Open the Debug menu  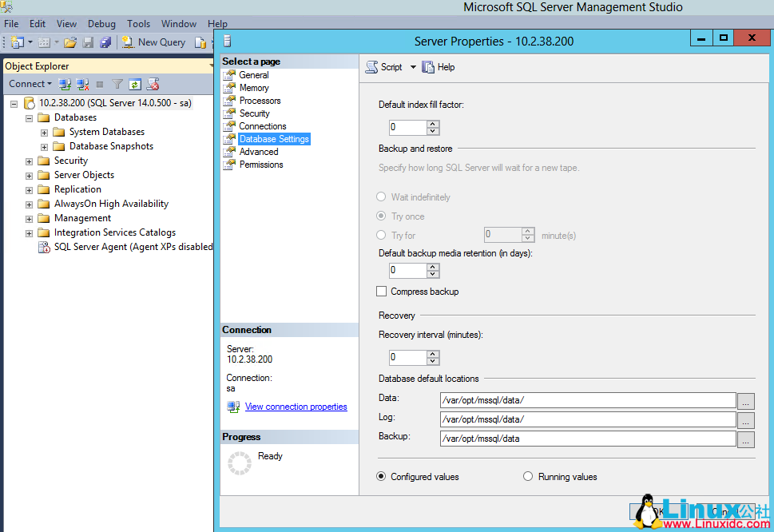[x=101, y=23]
